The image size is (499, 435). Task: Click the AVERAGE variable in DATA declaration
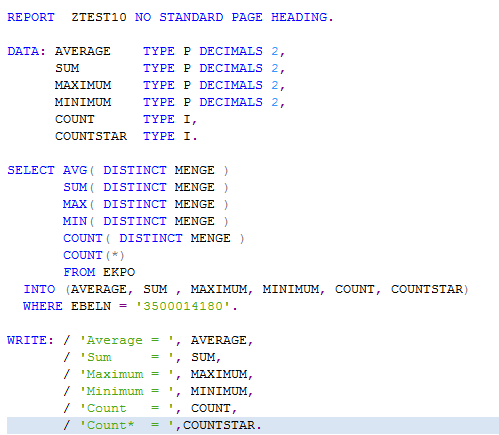pos(83,51)
